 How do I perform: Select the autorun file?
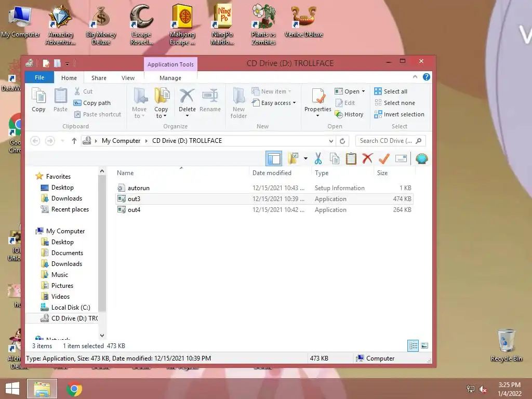point(264,188)
